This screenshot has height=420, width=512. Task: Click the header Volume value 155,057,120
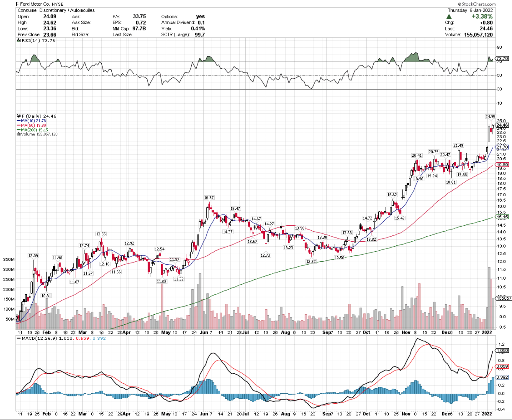coord(478,34)
